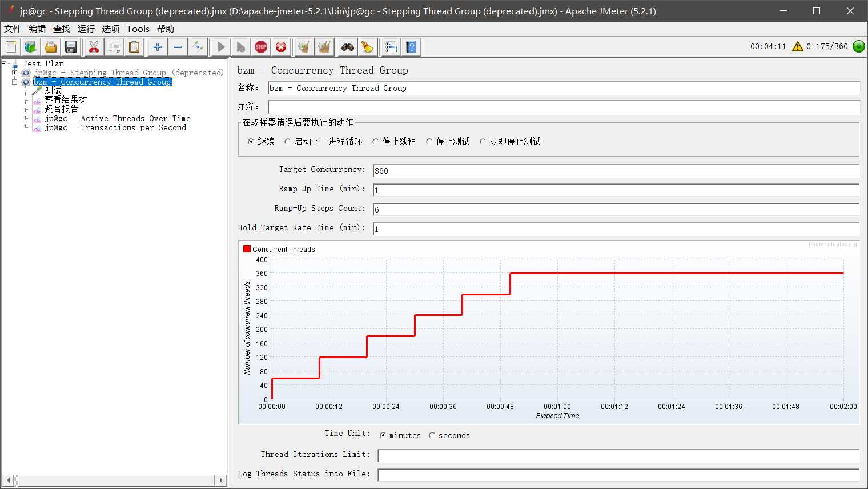Click the red Concurrent Threads legend swatch
Viewport: 868px width, 489px height.
[247, 249]
